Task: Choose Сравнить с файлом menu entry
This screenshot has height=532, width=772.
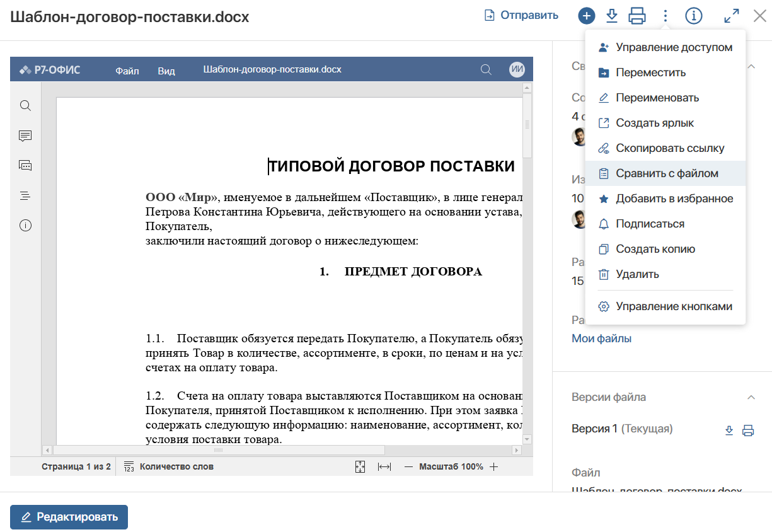Action: pos(665,173)
